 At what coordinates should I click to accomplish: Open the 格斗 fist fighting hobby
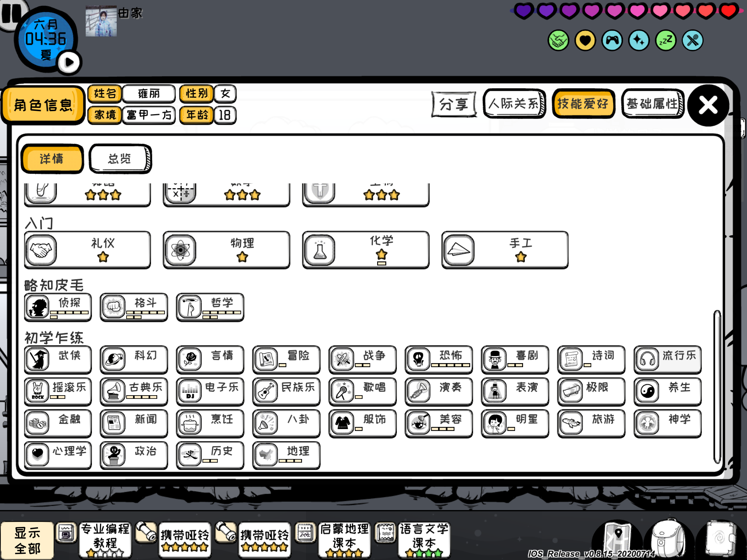pos(134,307)
